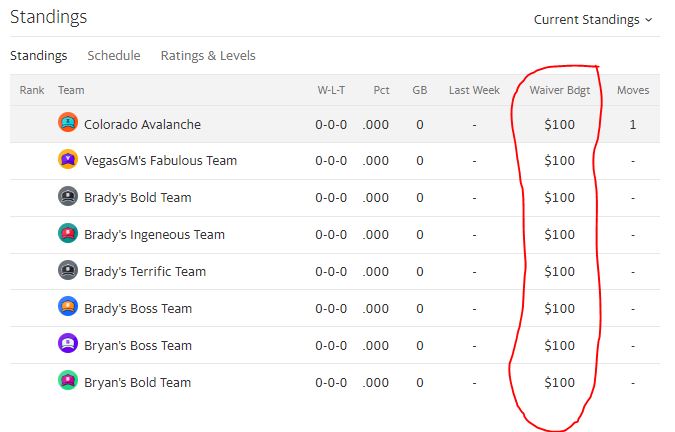Click Brady's Terrific Team avatar icon
The width and height of the screenshot is (675, 432).
pos(68,271)
